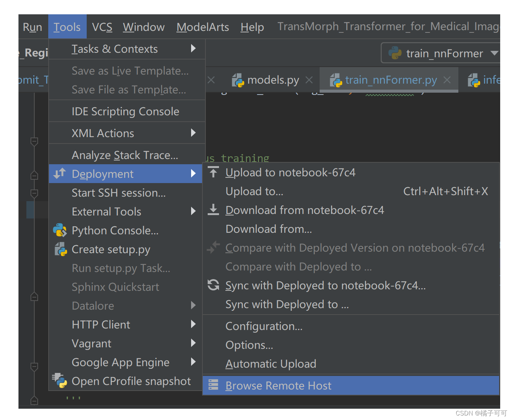Close the models.py editor tab
Screen dimensions: 513x420
[x=309, y=80]
